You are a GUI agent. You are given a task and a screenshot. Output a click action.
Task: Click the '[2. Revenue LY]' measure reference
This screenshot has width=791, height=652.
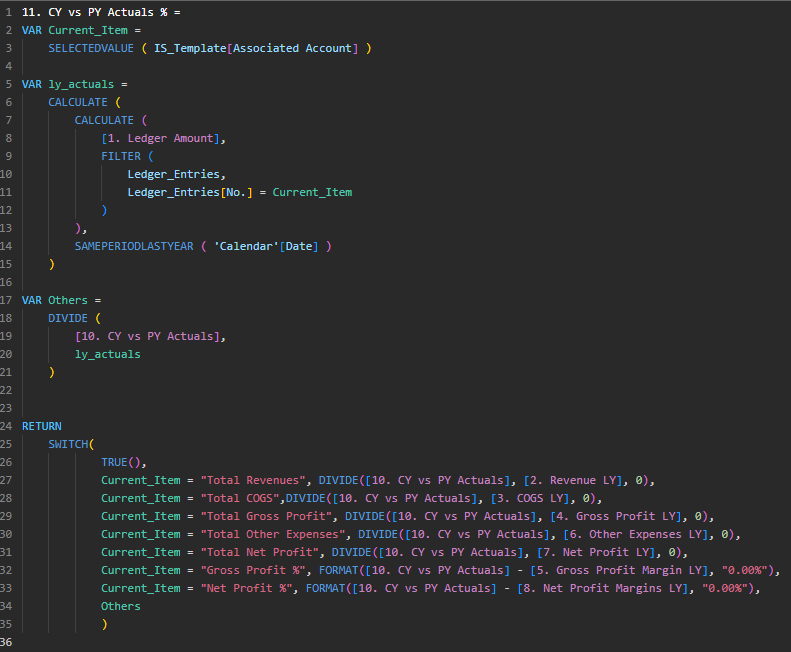574,480
